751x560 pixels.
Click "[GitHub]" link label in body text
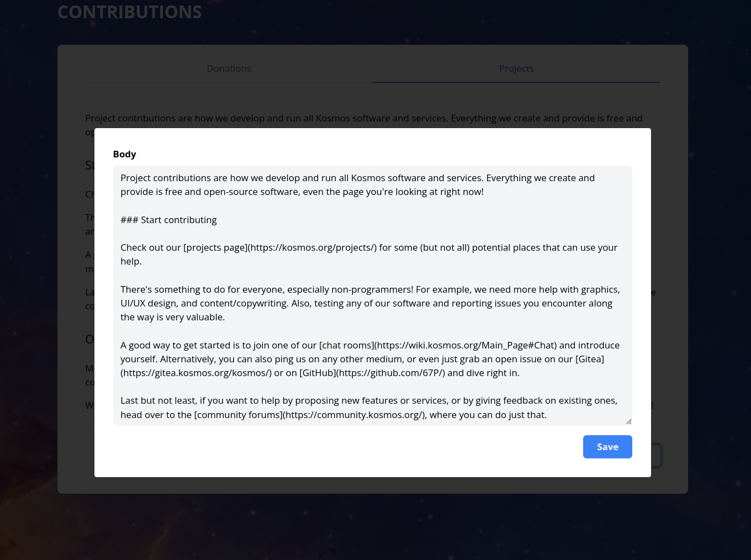point(318,373)
